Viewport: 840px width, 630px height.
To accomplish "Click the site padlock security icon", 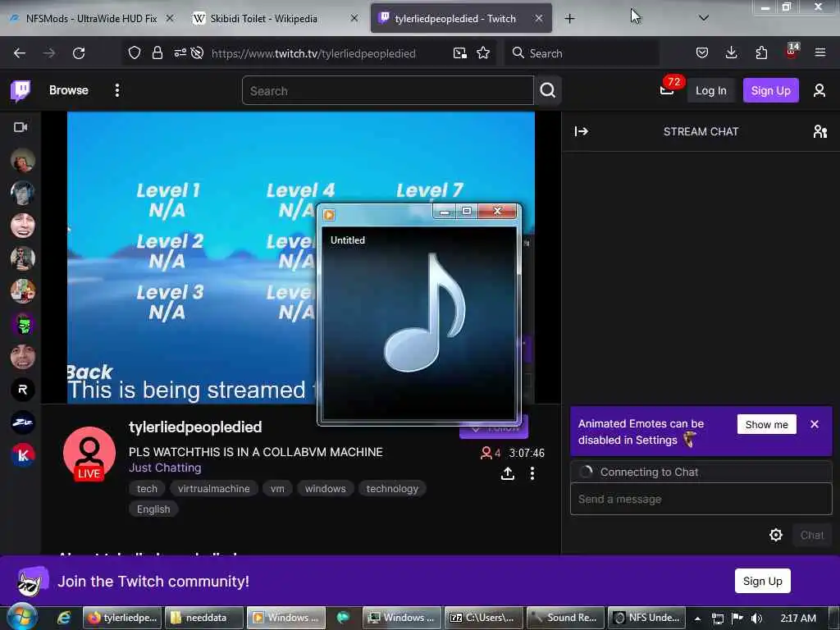I will coord(157,53).
